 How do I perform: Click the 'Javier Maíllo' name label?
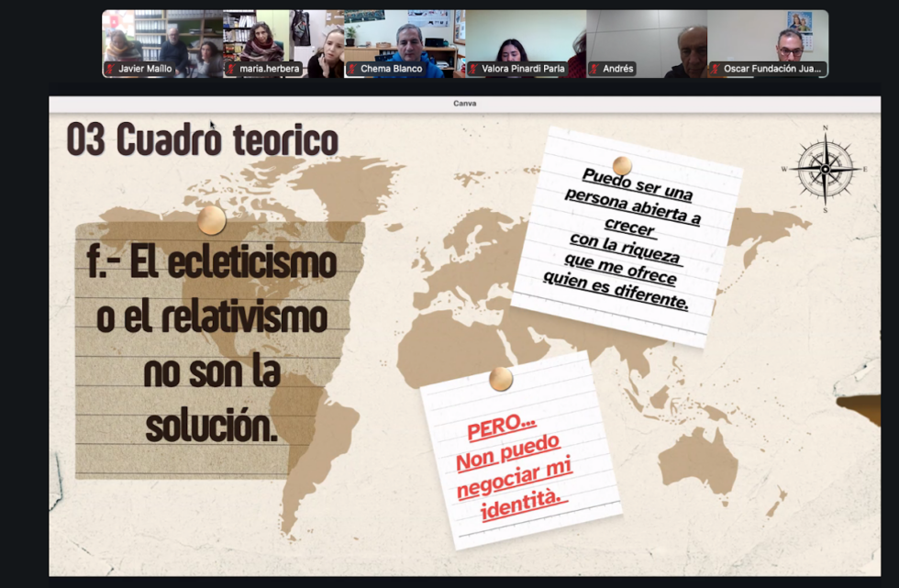pos(144,69)
